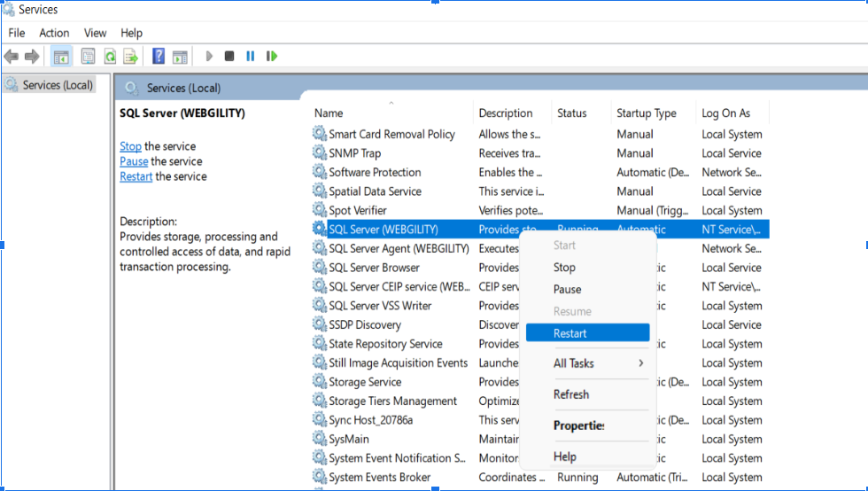Image resolution: width=868 pixels, height=491 pixels.
Task: Select the SysMain service name
Action: click(349, 439)
